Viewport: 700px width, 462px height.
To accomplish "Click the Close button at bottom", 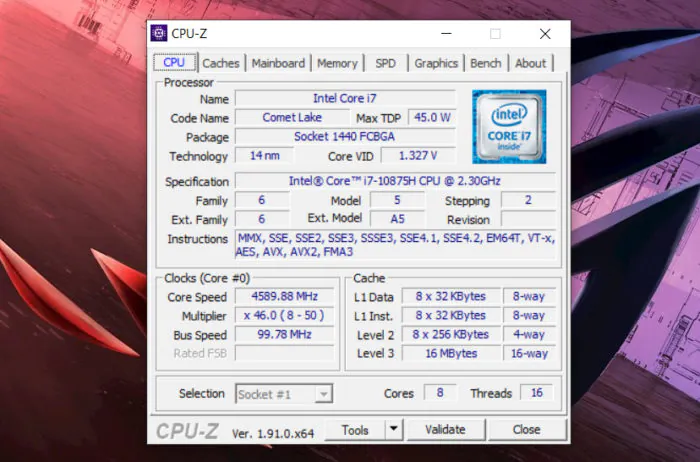I will coord(526,430).
